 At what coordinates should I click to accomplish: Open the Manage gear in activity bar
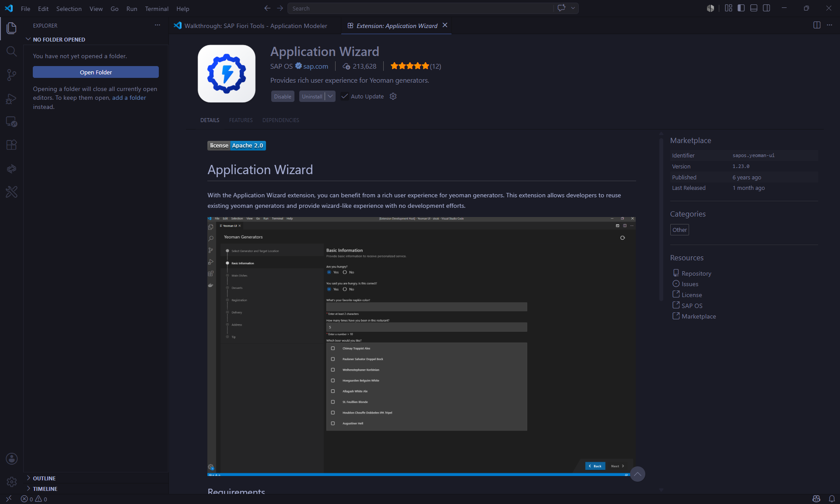pyautogui.click(x=11, y=482)
